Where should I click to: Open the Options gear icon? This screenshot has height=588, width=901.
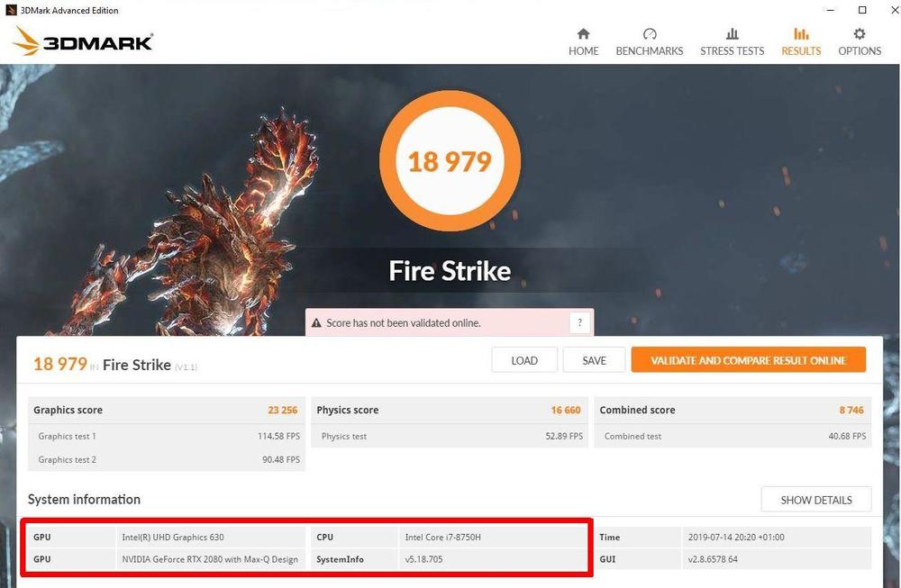point(860,34)
